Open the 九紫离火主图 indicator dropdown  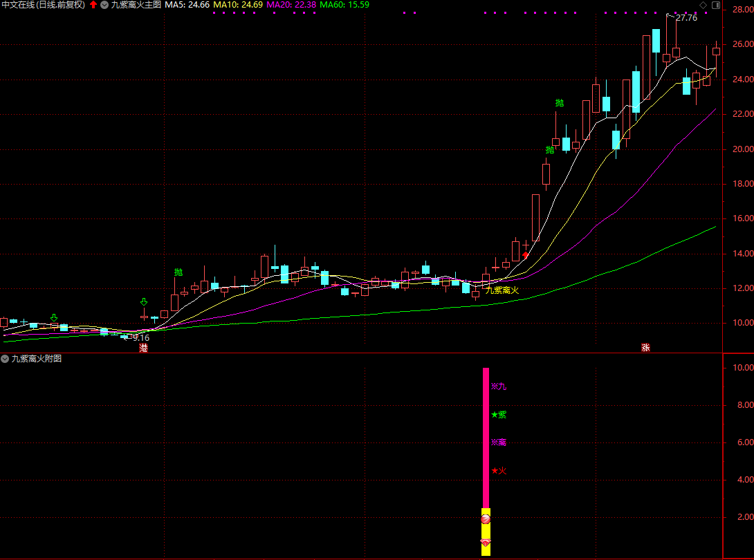[x=104, y=5]
